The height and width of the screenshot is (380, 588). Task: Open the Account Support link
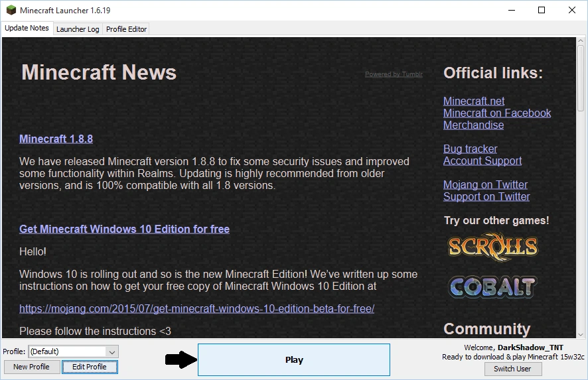click(x=482, y=160)
